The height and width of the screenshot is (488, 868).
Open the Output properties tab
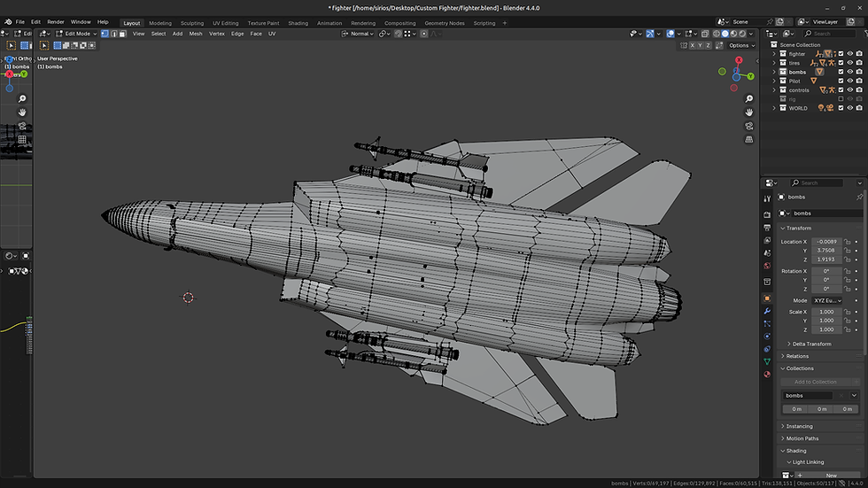click(767, 228)
